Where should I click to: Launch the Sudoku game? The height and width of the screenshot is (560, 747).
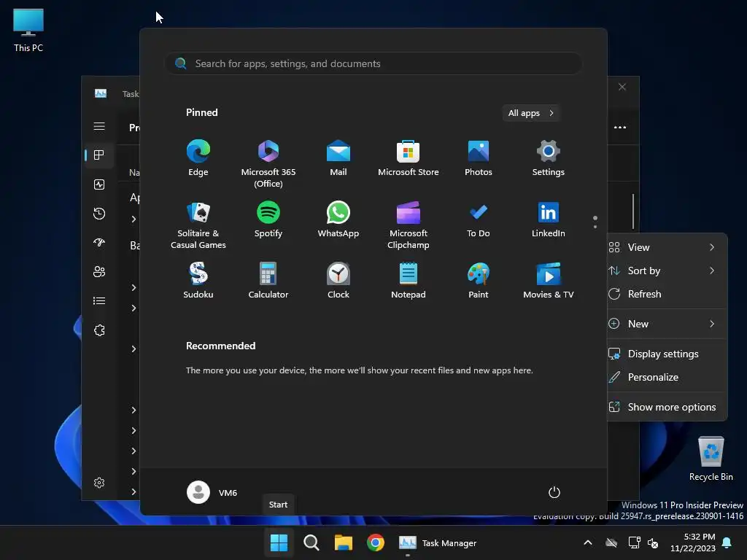coord(198,281)
